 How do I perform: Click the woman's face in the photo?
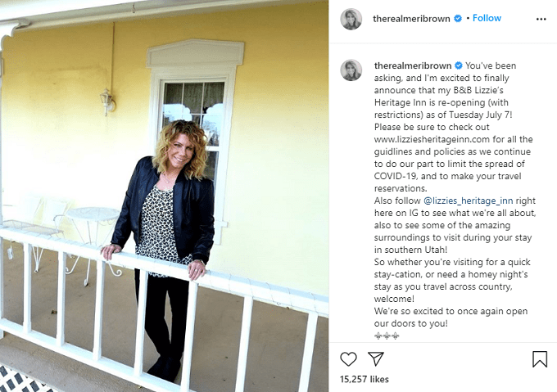click(181, 149)
